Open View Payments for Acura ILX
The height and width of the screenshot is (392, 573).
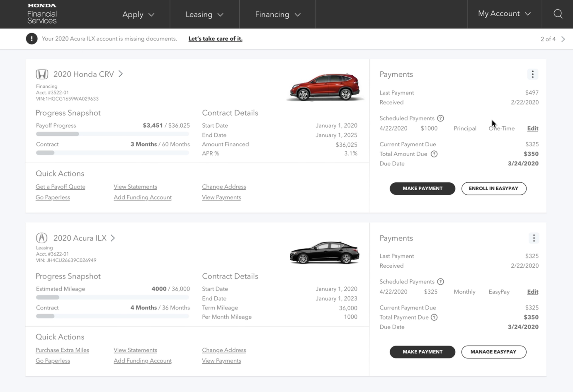point(221,361)
